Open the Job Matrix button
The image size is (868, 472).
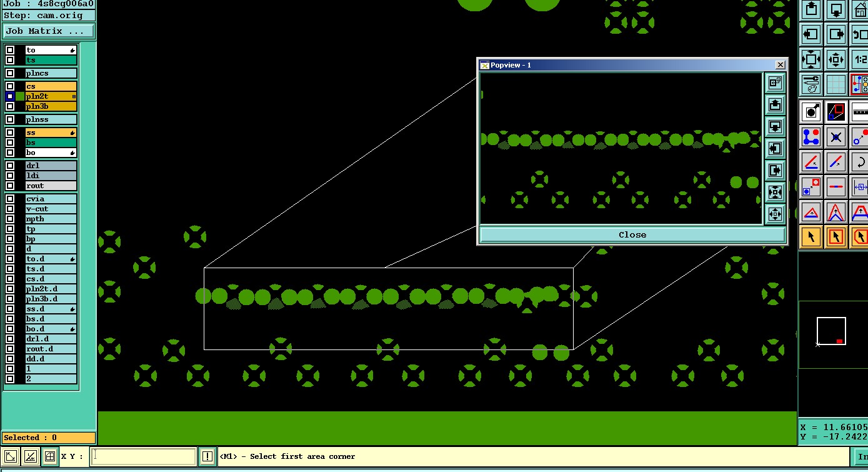coord(49,31)
